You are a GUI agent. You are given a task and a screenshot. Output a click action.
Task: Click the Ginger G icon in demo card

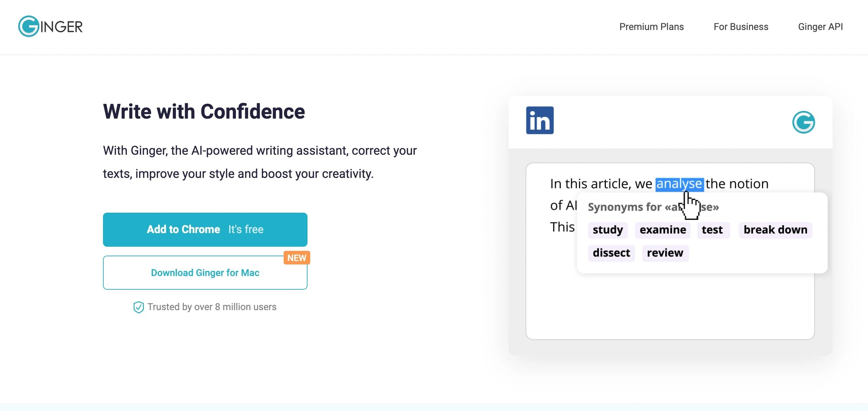coord(803,122)
